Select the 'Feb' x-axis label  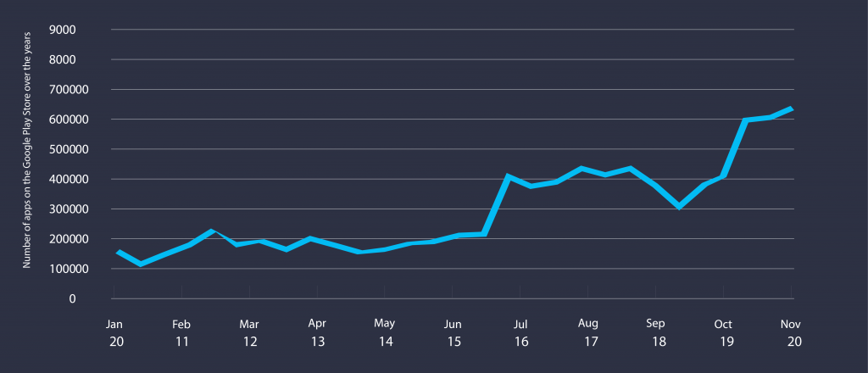click(x=181, y=325)
